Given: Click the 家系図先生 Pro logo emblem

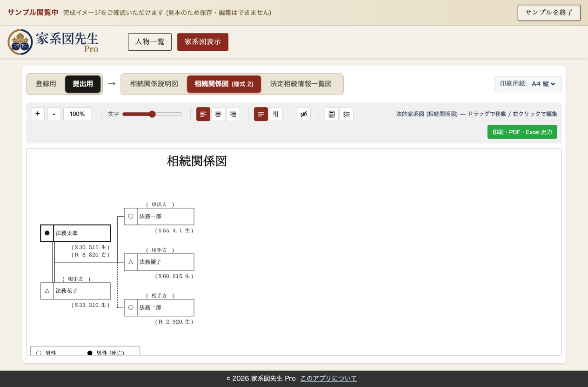Looking at the screenshot, I should pos(20,42).
